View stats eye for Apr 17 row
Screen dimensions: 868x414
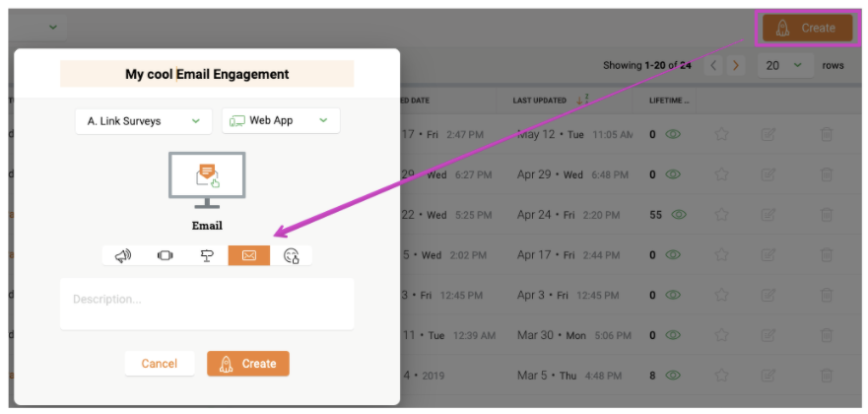(x=673, y=255)
